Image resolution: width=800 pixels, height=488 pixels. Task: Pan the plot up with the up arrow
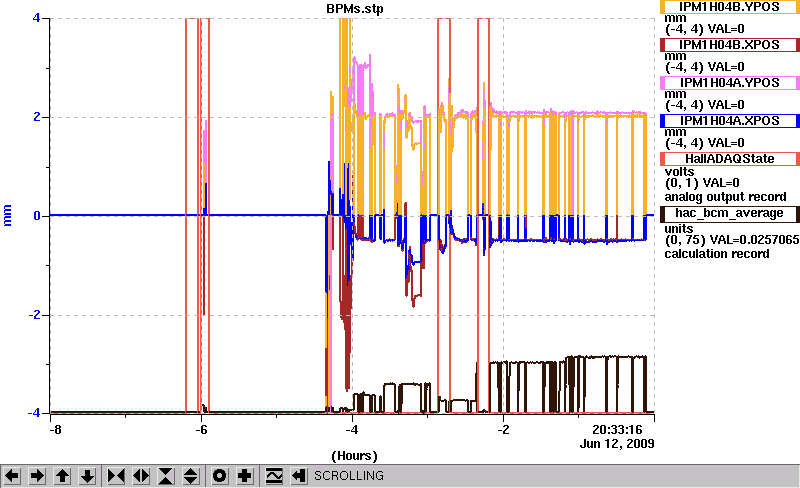(62, 476)
